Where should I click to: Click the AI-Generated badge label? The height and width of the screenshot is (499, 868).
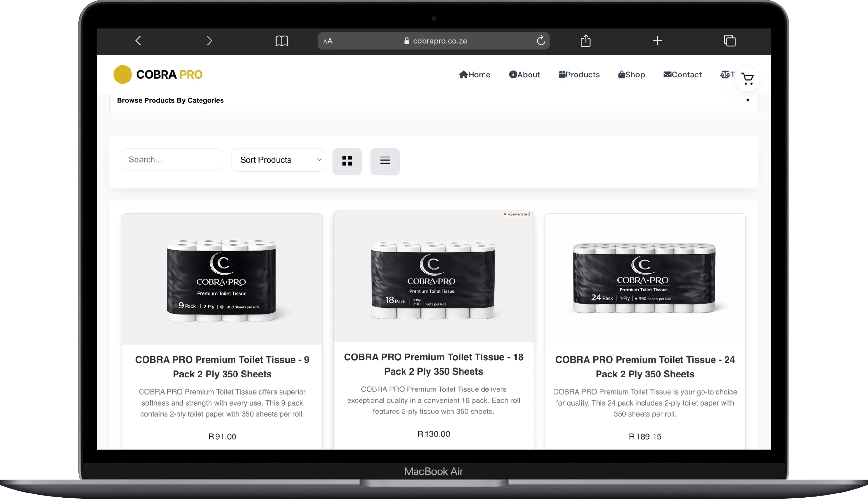coord(516,214)
